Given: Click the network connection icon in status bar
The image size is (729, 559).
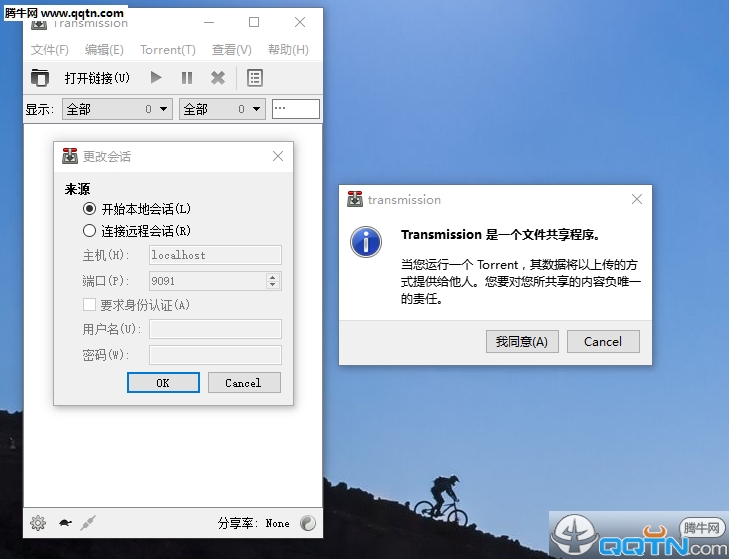Looking at the screenshot, I should pos(88,523).
